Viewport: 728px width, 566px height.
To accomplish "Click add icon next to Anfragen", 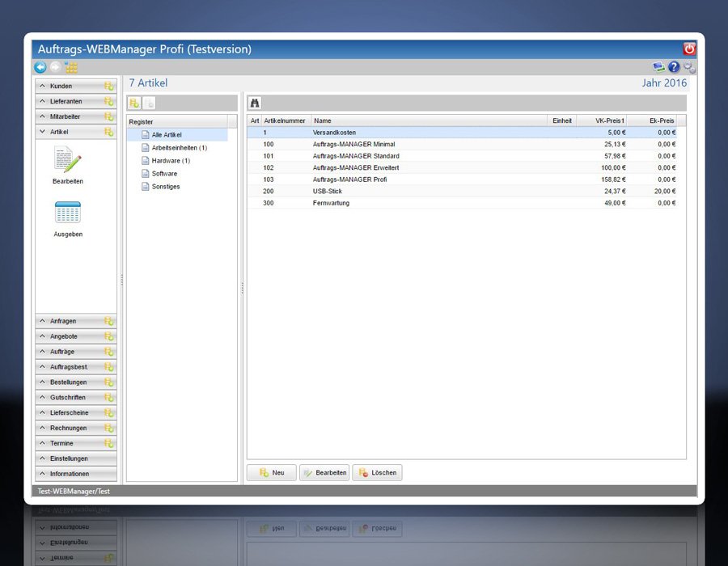I will coord(108,321).
